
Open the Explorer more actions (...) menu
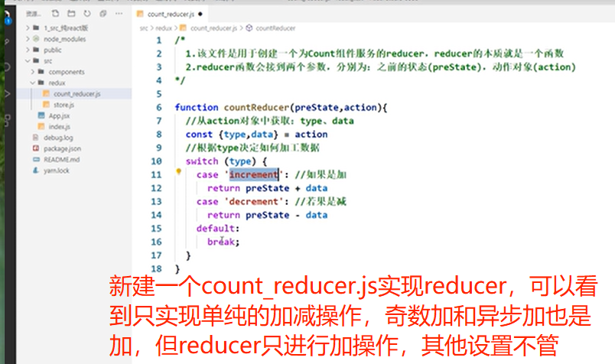point(119,14)
